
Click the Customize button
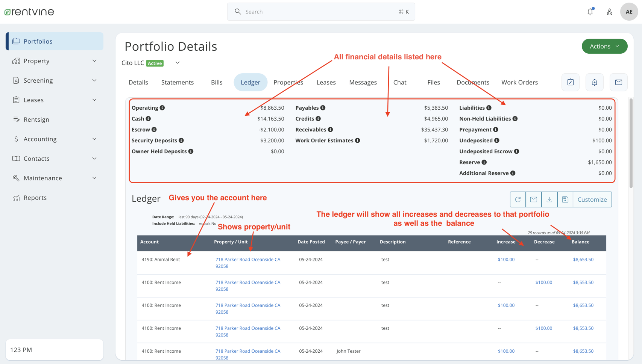[592, 199]
